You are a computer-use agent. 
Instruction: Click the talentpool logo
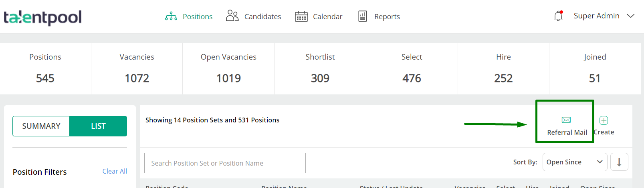pos(42,17)
